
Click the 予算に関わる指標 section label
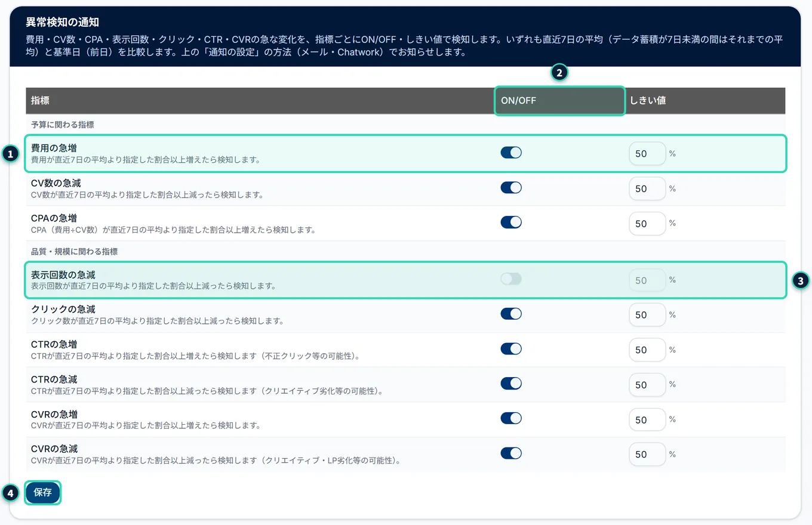(62, 125)
